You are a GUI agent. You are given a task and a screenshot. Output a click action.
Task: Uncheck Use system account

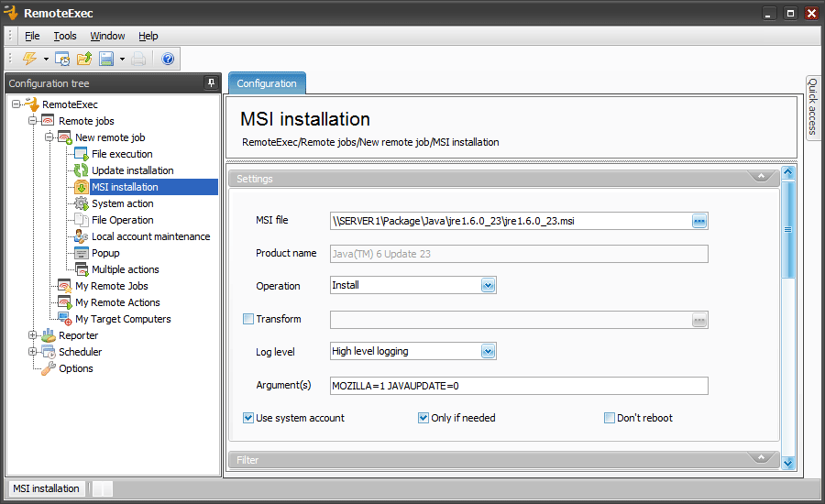pos(248,418)
